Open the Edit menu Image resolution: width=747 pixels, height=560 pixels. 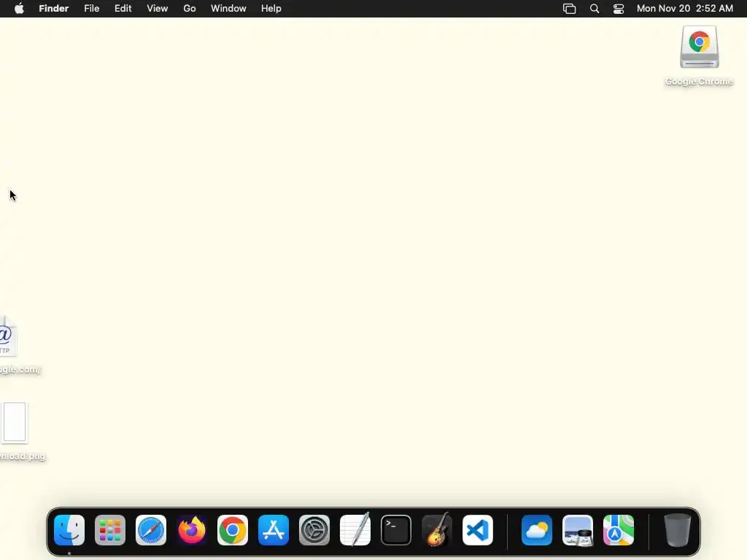click(123, 9)
